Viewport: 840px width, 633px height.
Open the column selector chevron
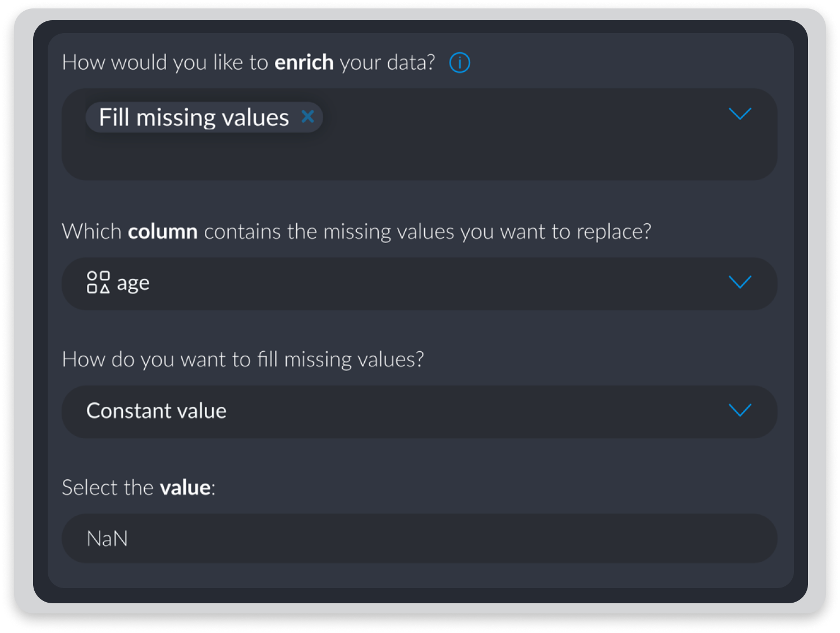[740, 282]
